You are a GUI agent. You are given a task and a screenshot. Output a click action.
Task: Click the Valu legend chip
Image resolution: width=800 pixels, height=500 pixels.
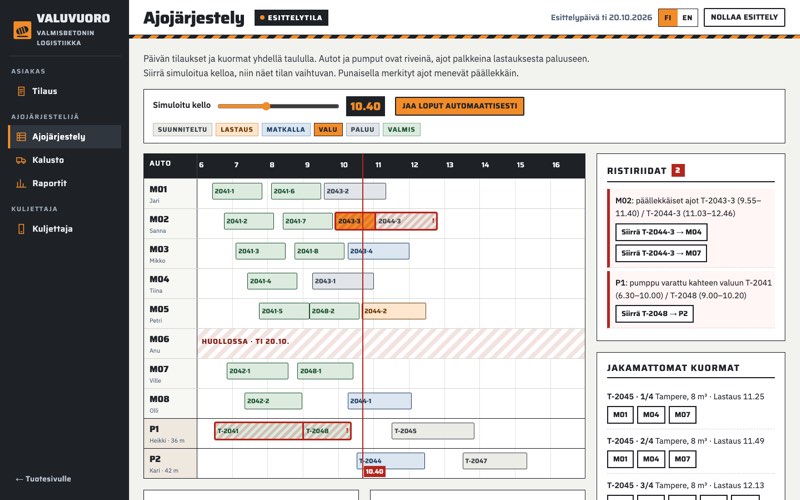(x=328, y=130)
